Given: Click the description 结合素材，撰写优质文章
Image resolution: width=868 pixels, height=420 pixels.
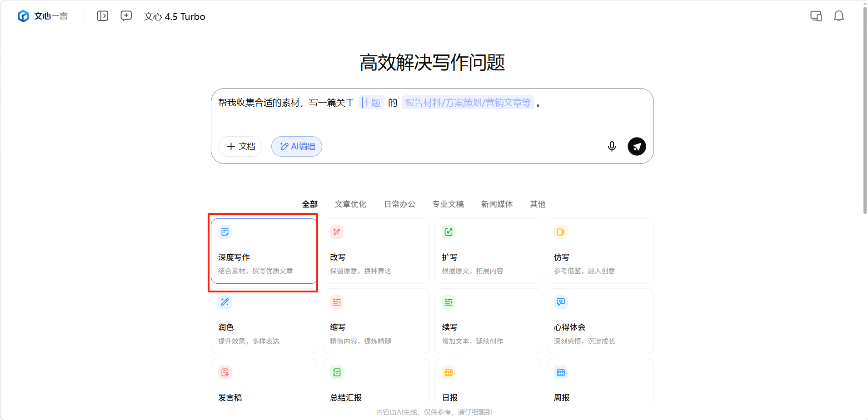Looking at the screenshot, I should pyautogui.click(x=255, y=271).
